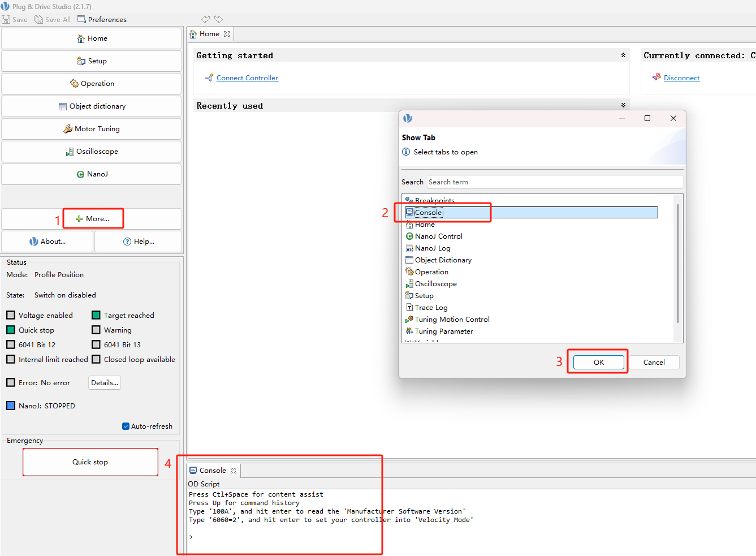Select NanoJ Control in the tab list
The image size is (756, 556).
[x=439, y=236]
